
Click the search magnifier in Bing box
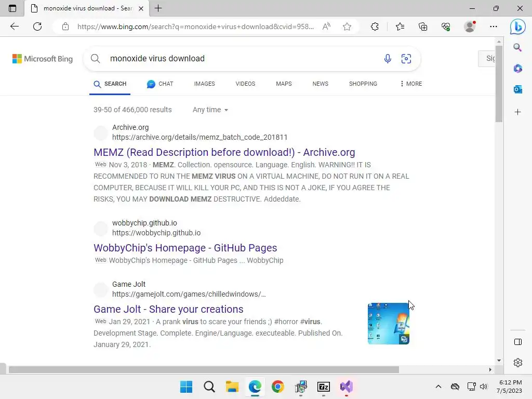[96, 59]
